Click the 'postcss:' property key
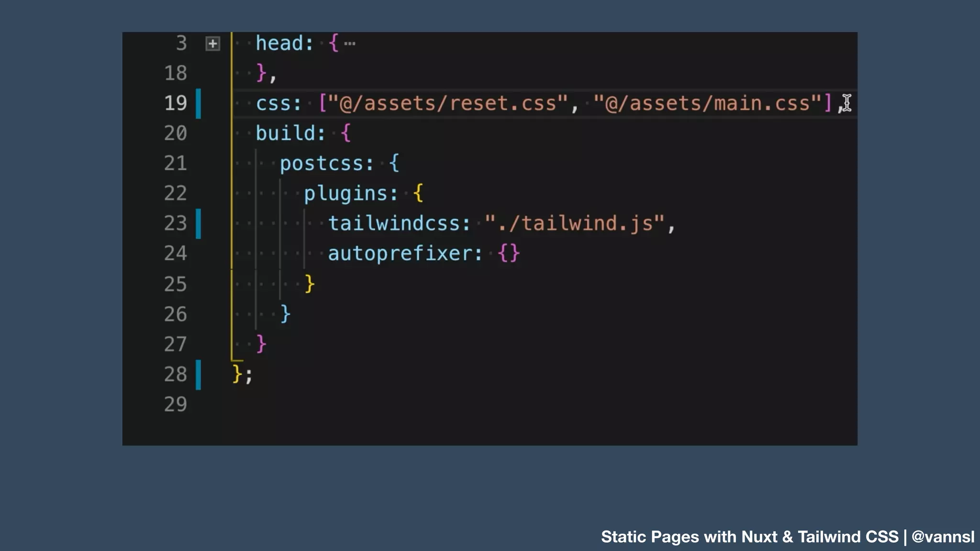This screenshot has width=980, height=551. tap(326, 164)
